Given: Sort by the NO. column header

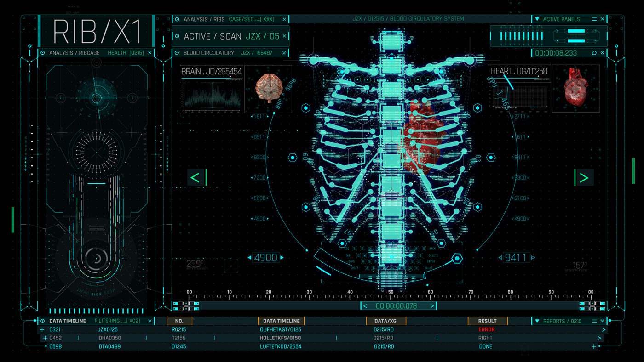Looking at the screenshot, I should click(179, 321).
